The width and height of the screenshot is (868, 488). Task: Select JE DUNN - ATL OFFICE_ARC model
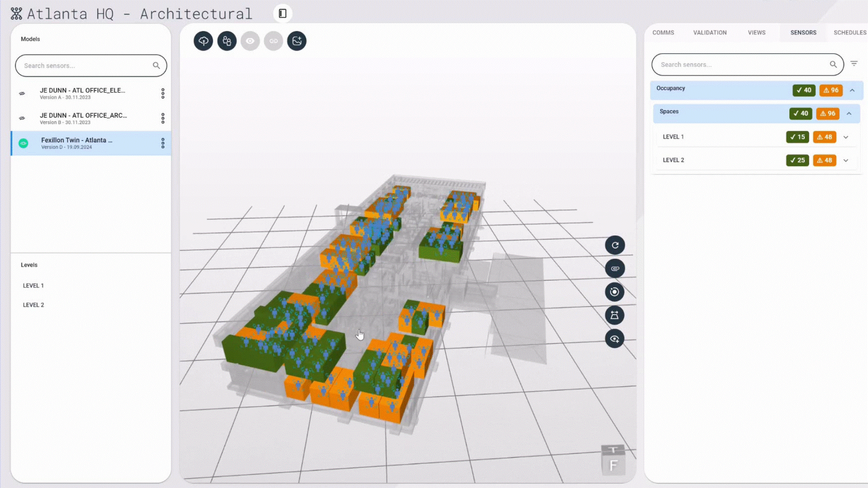pyautogui.click(x=91, y=118)
